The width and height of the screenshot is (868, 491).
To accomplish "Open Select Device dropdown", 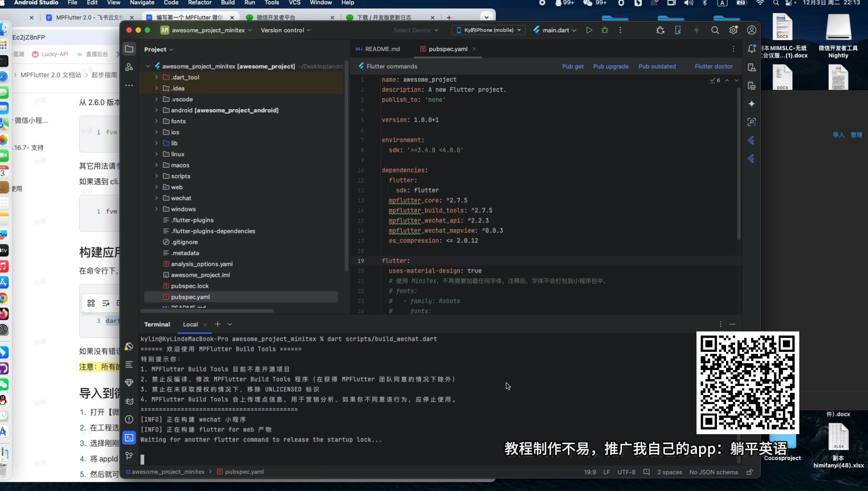I will pos(416,30).
